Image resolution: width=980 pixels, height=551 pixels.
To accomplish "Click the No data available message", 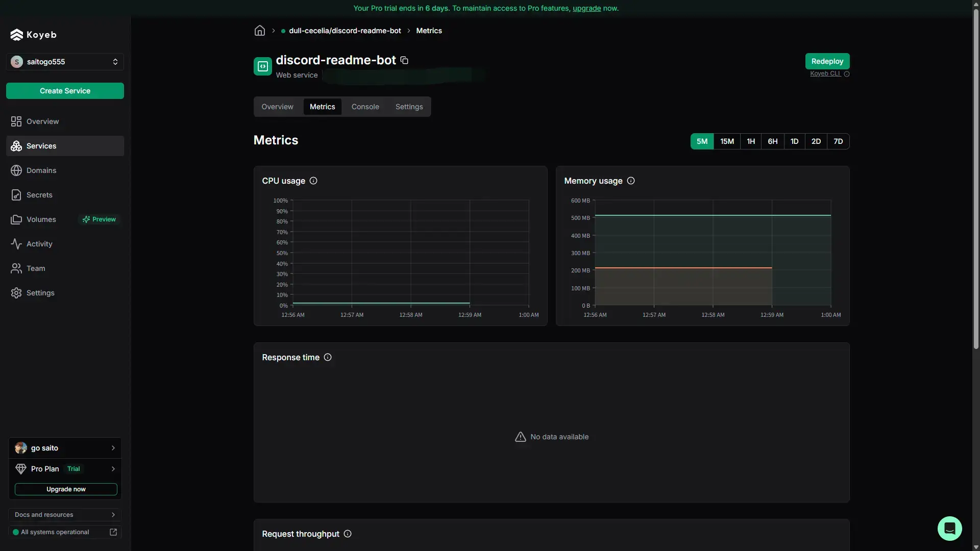I will coord(552,437).
